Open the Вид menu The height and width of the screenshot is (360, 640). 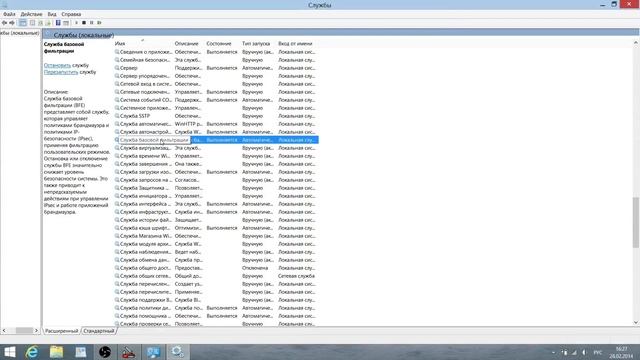pos(52,14)
